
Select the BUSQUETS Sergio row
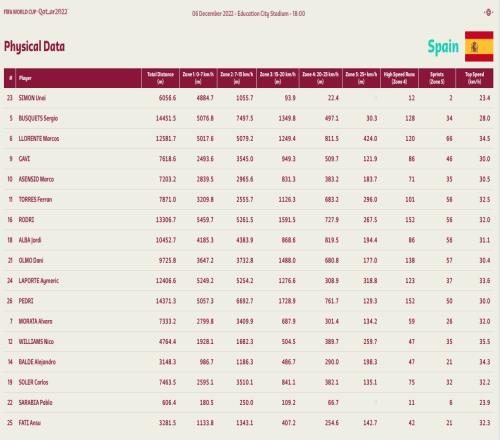pyautogui.click(x=249, y=118)
